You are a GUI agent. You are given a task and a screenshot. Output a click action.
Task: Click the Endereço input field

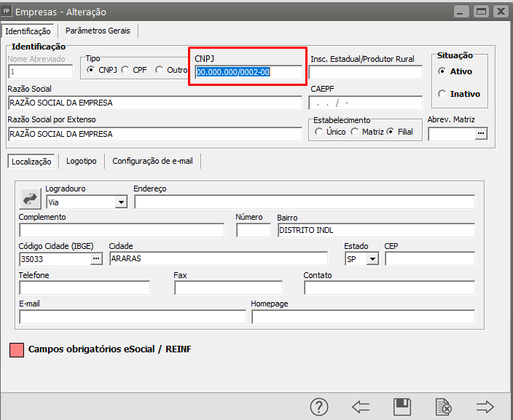coord(304,202)
